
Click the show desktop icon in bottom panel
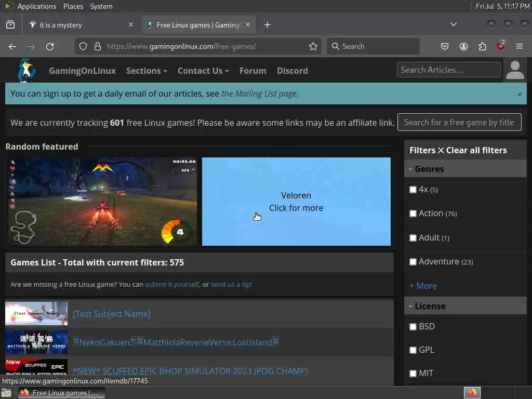point(6,393)
